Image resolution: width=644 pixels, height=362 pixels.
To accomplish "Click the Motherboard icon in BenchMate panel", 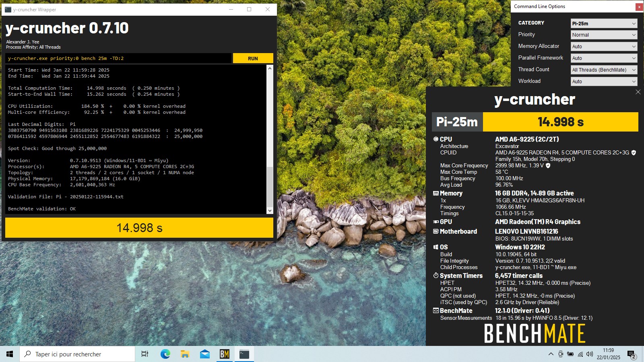I will click(x=436, y=232).
